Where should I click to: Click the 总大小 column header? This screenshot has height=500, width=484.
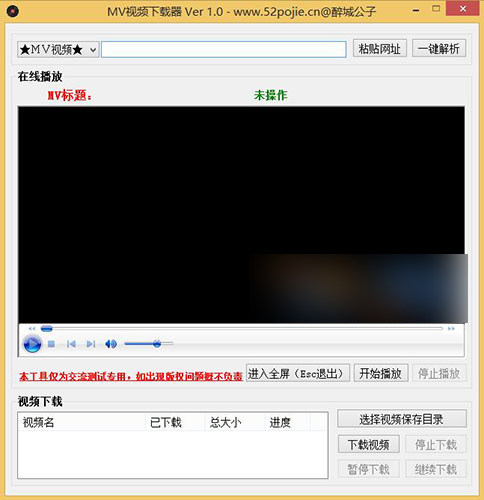pos(235,422)
